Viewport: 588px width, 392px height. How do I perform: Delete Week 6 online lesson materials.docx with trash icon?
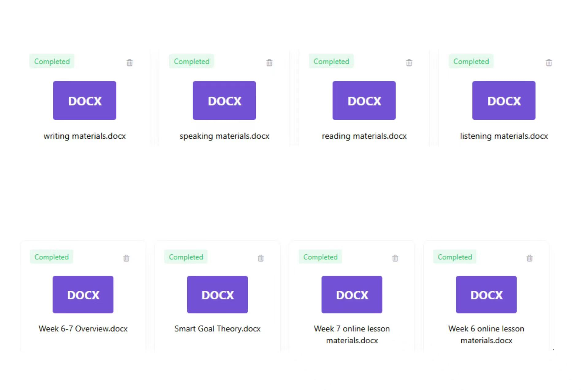(530, 258)
